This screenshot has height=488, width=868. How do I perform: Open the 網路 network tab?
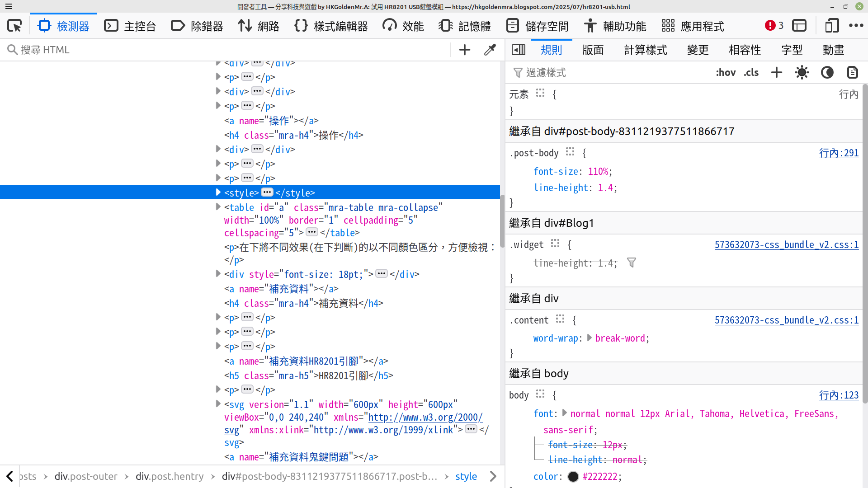pyautogui.click(x=259, y=26)
